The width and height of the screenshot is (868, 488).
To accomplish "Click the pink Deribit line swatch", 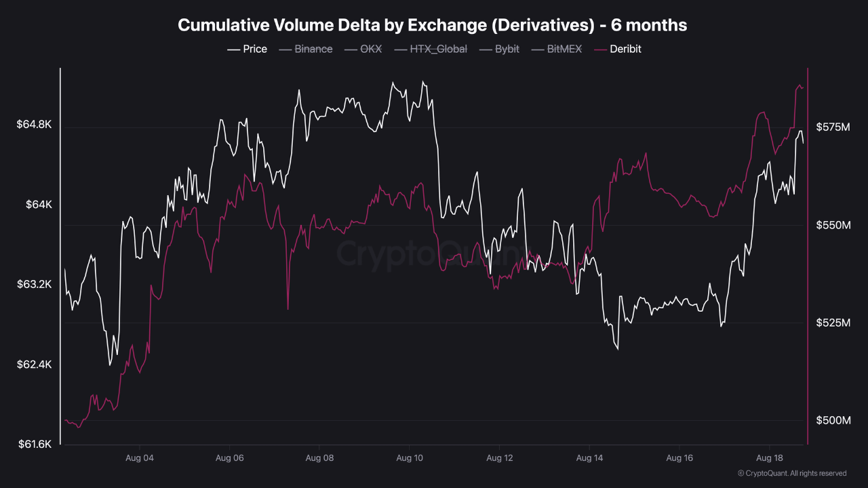I will pos(600,49).
